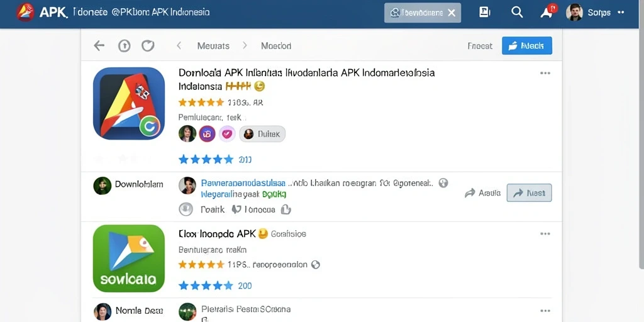Open the blue Pawneranondastulaa link

click(243, 183)
